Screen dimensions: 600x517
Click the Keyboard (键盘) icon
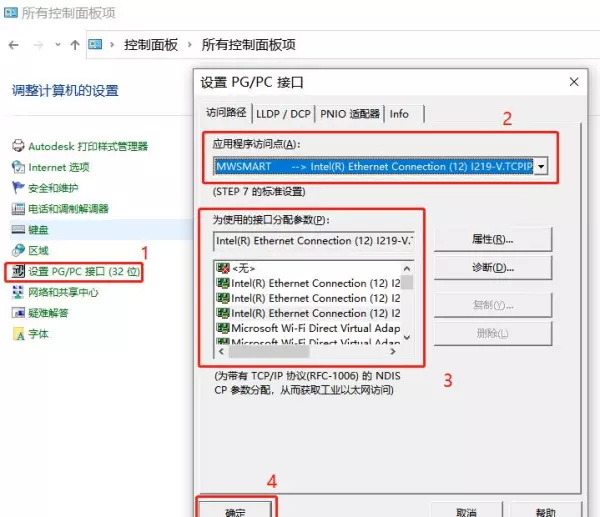18,229
